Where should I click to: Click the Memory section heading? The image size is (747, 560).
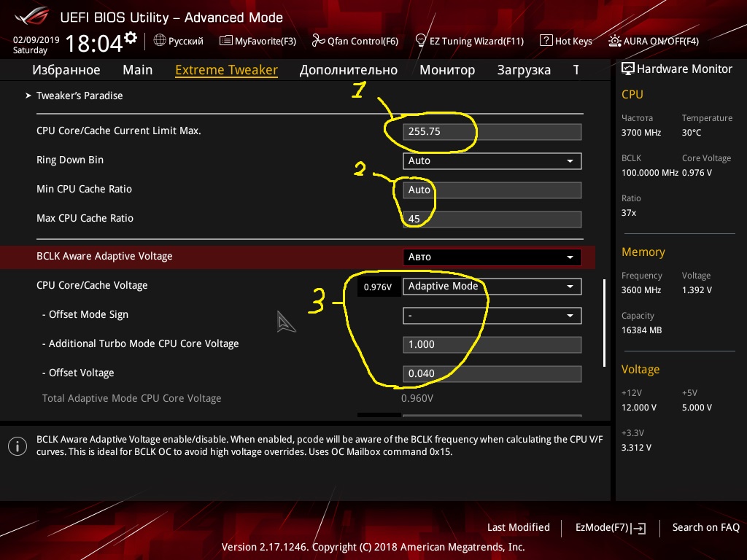click(x=643, y=252)
